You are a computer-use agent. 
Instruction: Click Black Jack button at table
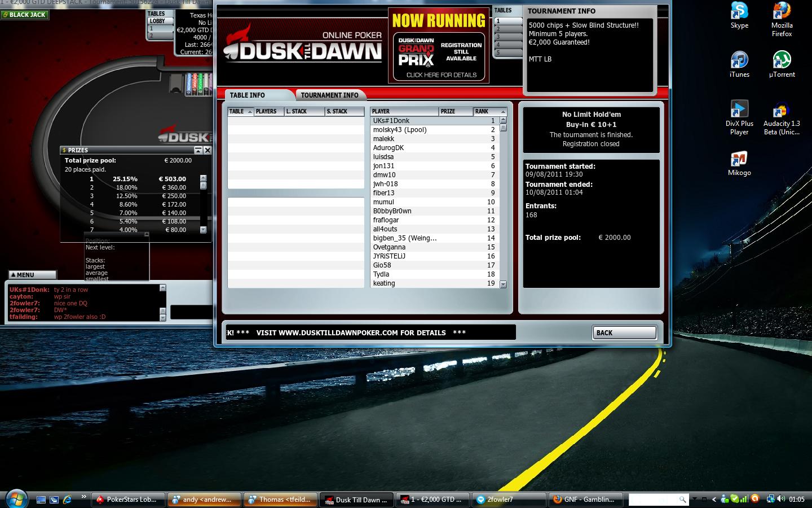coord(24,15)
